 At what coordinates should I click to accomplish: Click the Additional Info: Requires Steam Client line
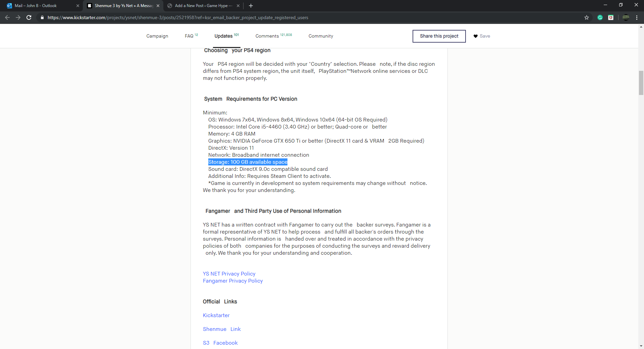(x=270, y=176)
